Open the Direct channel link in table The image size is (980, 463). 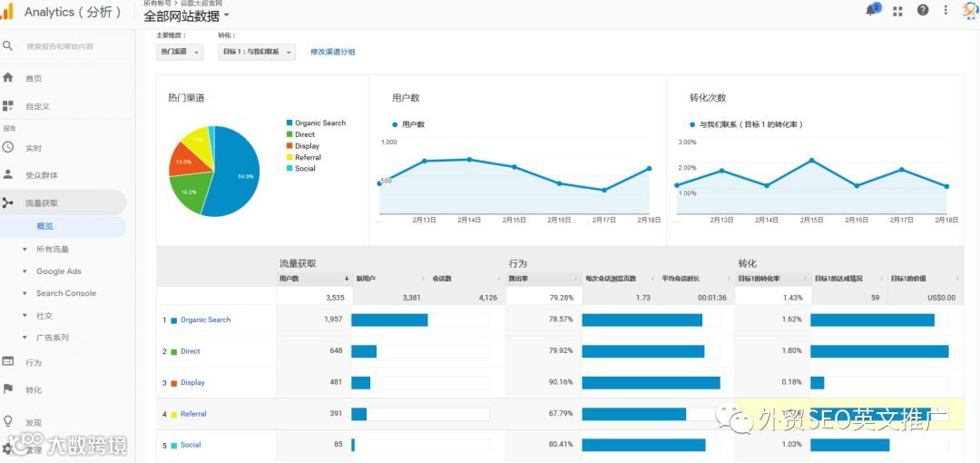190,351
